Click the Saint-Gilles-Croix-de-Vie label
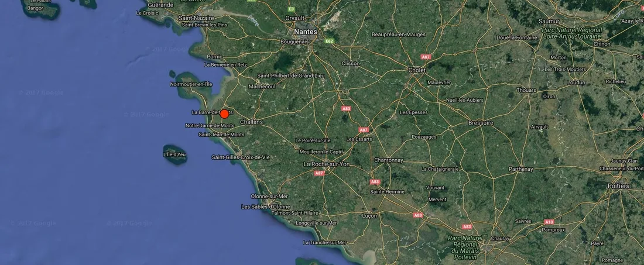 point(241,157)
